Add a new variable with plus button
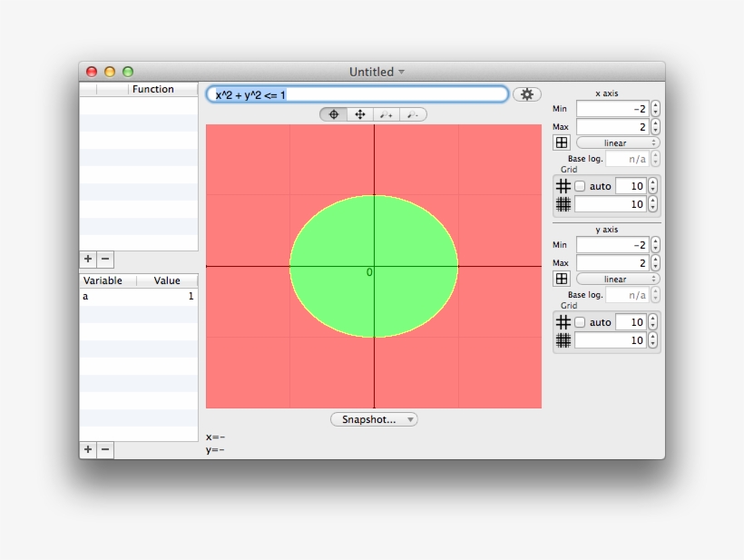Viewport: 744px width, 560px height. point(88,449)
